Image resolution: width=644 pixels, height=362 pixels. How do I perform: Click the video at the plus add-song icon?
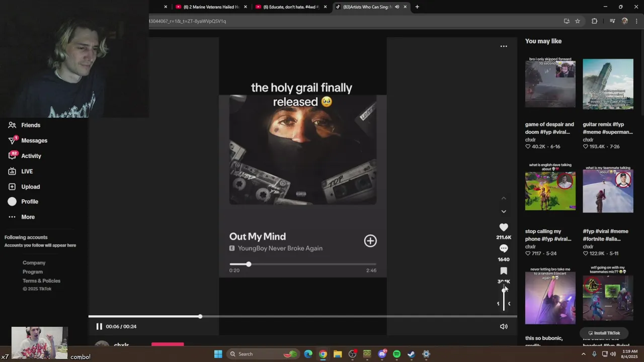(370, 241)
